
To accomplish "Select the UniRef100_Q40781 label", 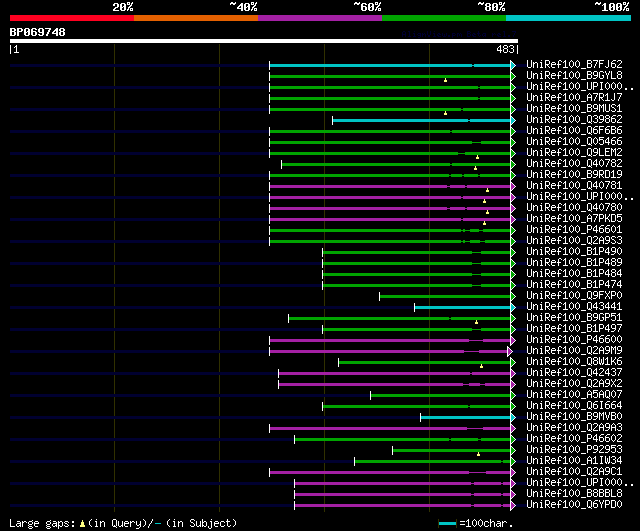I will (x=574, y=186).
